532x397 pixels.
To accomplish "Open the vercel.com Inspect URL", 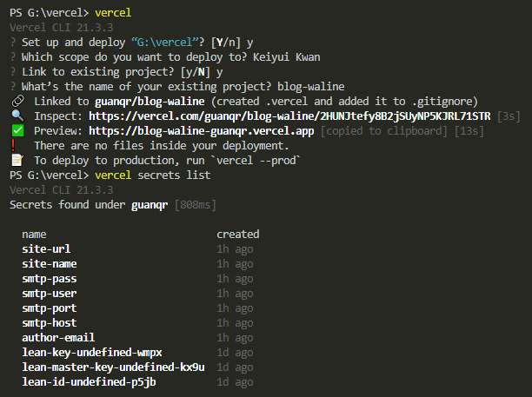I will (x=289, y=116).
